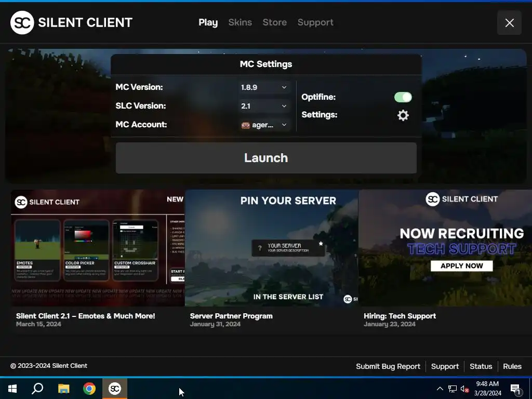532x399 pixels.
Task: Click the 'January 23, 2024' date text
Action: [390, 324]
